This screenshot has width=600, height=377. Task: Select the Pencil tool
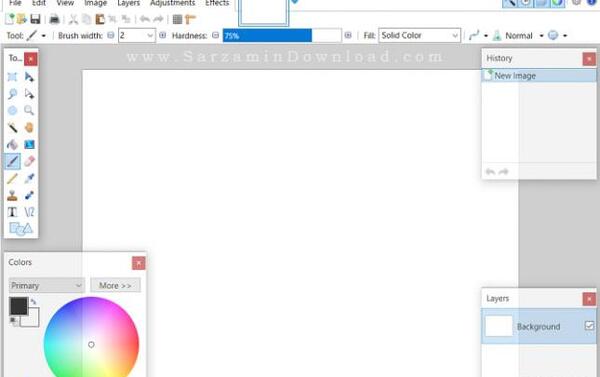(x=12, y=178)
